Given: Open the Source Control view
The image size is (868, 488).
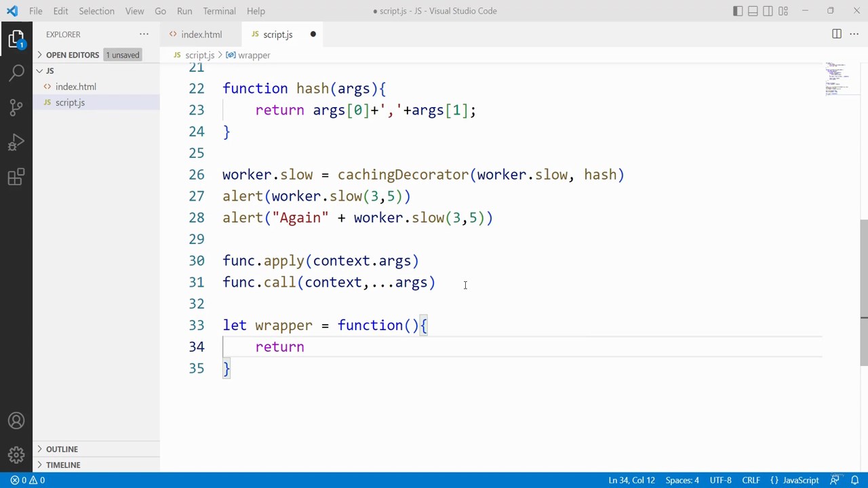Looking at the screenshot, I should tap(16, 107).
